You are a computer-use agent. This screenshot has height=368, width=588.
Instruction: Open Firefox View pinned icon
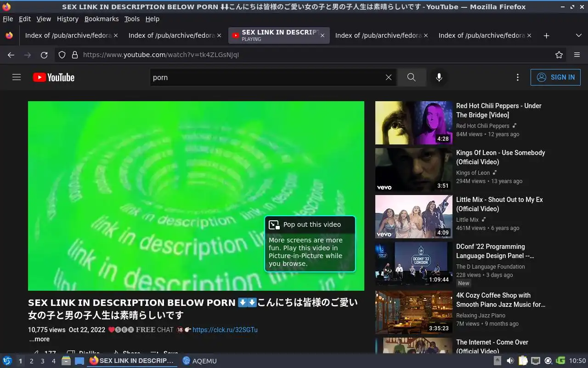9,35
